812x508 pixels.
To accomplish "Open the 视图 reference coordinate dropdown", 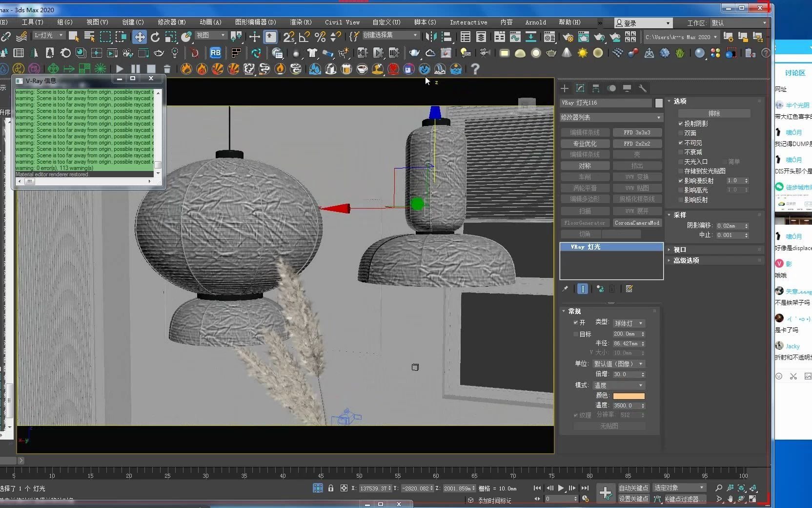I will tap(211, 35).
